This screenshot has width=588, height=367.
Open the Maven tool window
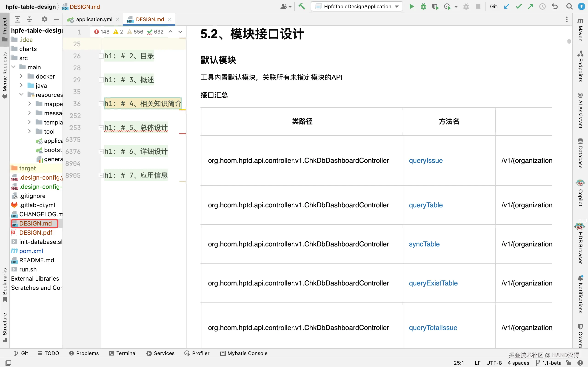pos(580,30)
